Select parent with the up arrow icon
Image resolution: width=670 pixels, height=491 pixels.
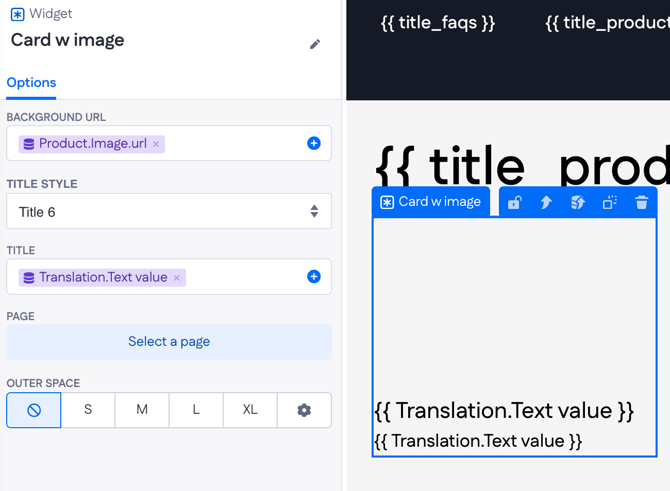coord(546,202)
